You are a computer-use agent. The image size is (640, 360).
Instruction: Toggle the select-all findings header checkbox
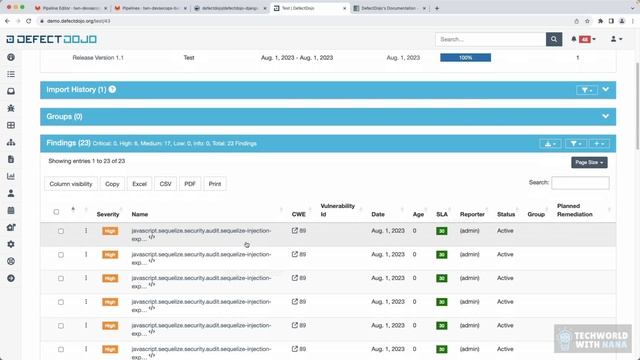coord(56,212)
